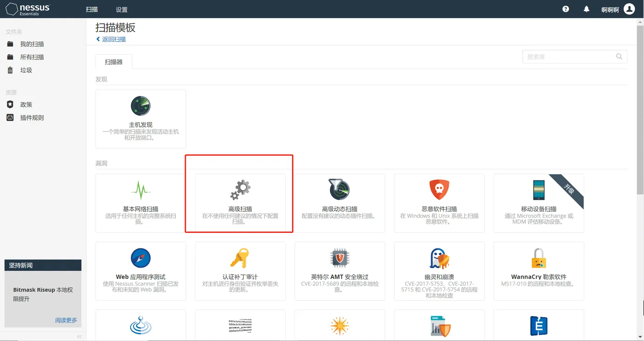Open the 设置 top navigation menu
This screenshot has width=644, height=341.
click(x=121, y=10)
